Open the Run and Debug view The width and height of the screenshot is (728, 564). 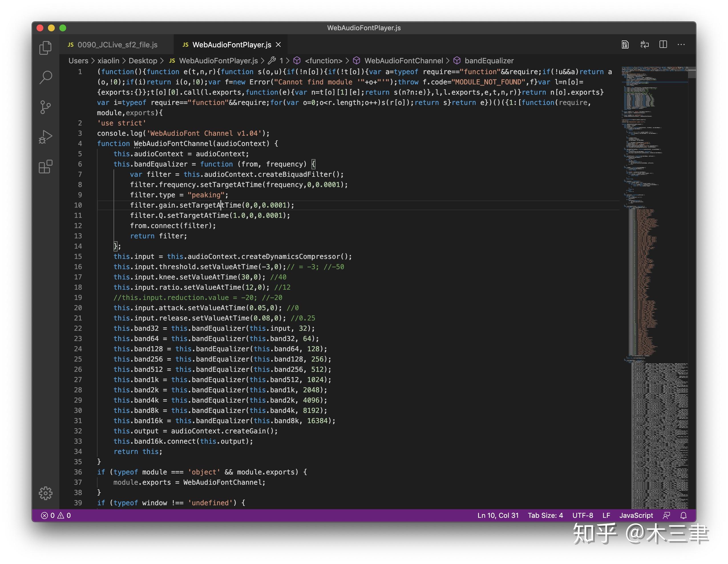(x=45, y=137)
